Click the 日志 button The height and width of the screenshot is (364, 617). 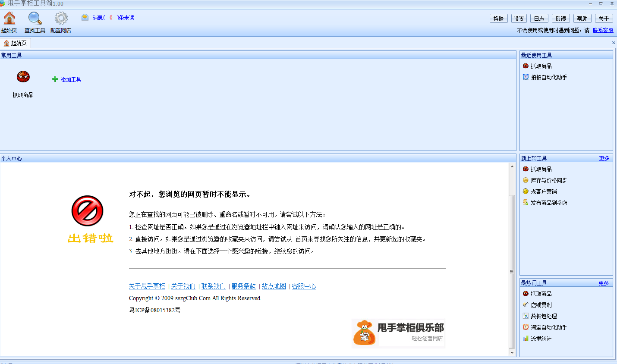click(539, 19)
